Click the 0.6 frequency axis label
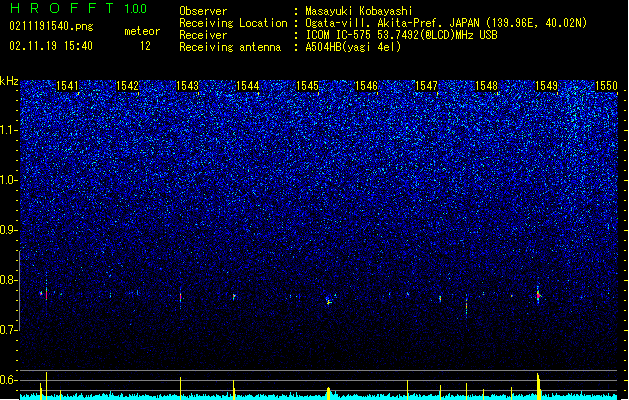 click(x=9, y=380)
